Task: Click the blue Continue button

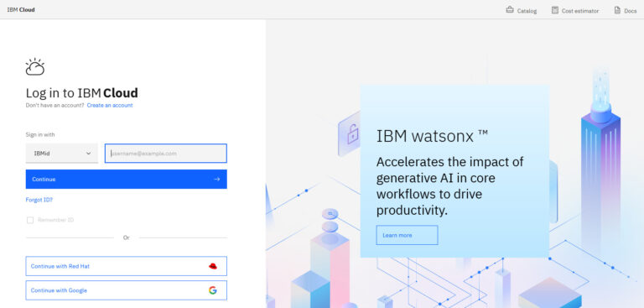Action: pyautogui.click(x=126, y=180)
